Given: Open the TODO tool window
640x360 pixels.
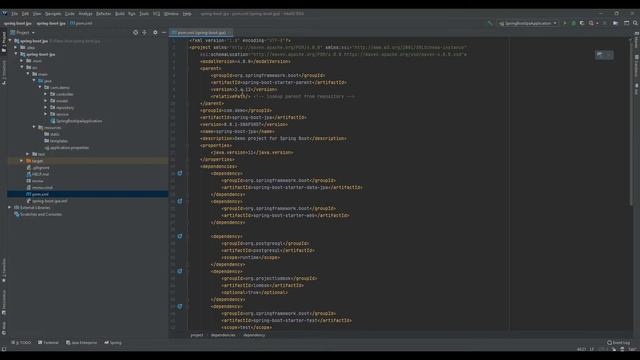Looking at the screenshot, I should pyautogui.click(x=21, y=342).
